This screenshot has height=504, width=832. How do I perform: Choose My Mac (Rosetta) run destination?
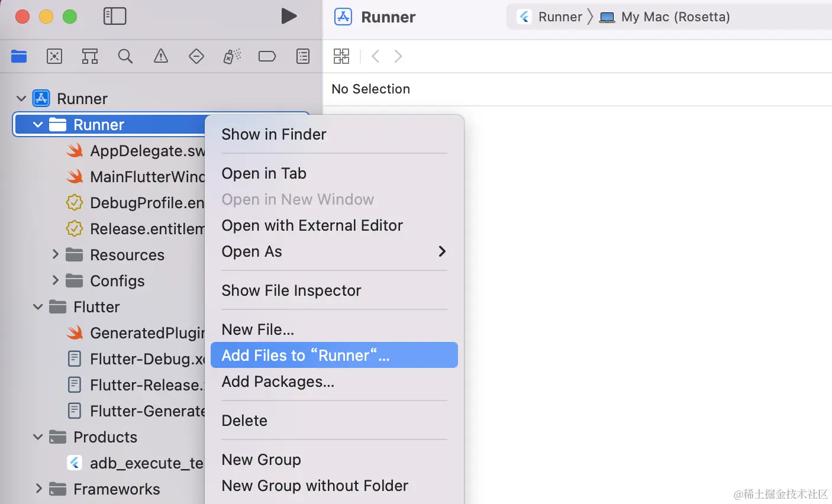pyautogui.click(x=665, y=17)
